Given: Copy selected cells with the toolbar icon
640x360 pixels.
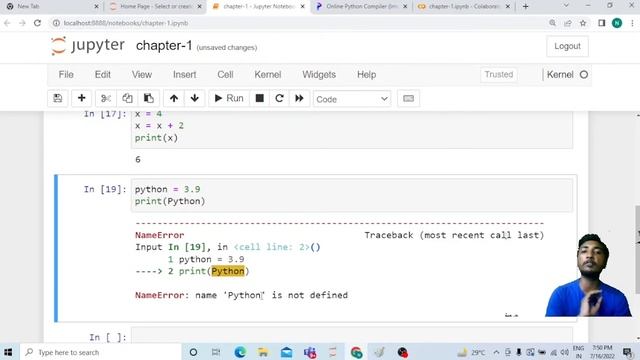Looking at the screenshot, I should 127,98.
